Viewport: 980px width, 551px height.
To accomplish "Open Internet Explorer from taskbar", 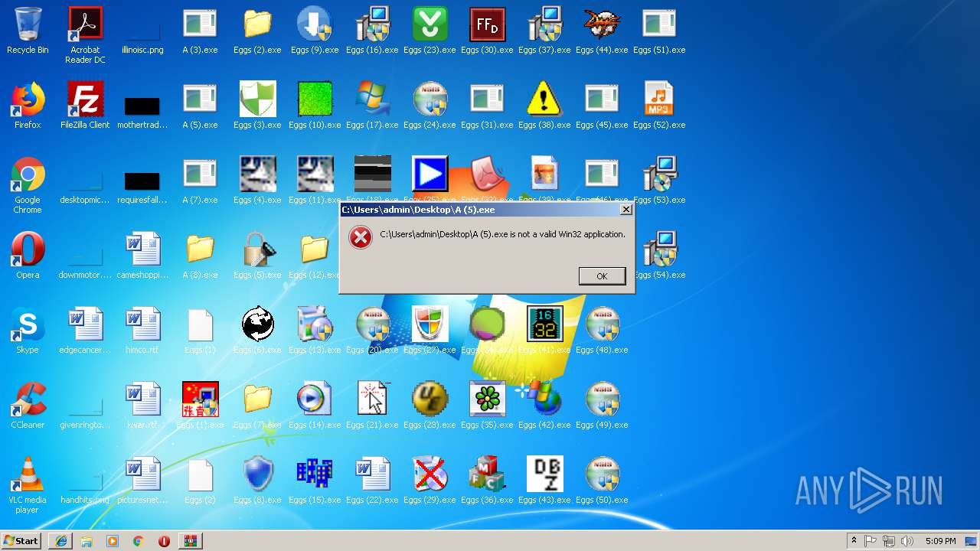I will click(x=60, y=541).
